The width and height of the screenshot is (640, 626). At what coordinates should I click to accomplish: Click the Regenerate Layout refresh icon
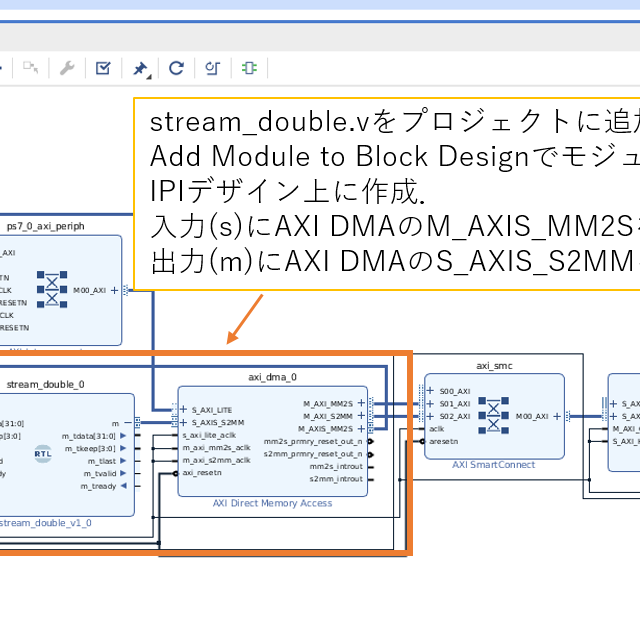click(176, 68)
